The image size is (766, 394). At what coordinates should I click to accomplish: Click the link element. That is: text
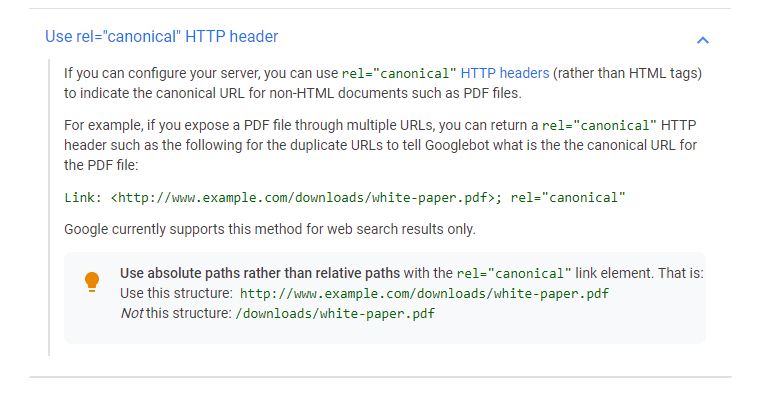(x=639, y=273)
